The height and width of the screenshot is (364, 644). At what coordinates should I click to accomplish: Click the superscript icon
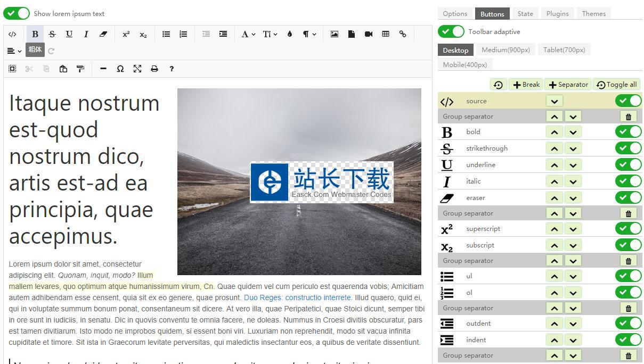coord(126,34)
